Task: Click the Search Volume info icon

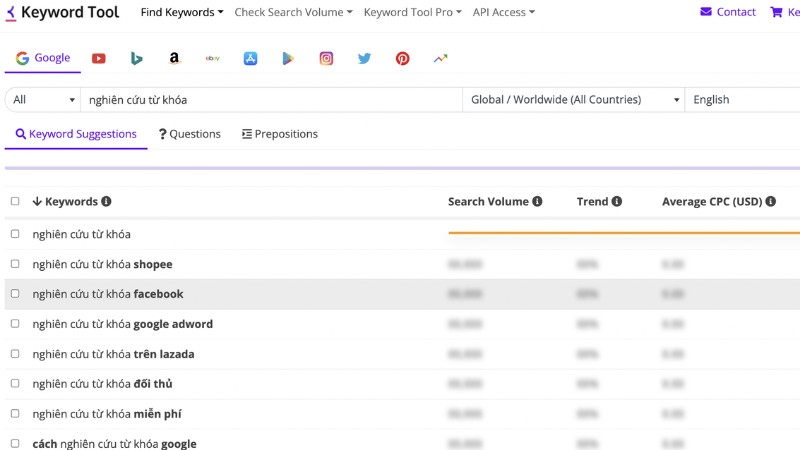Action: coord(537,202)
